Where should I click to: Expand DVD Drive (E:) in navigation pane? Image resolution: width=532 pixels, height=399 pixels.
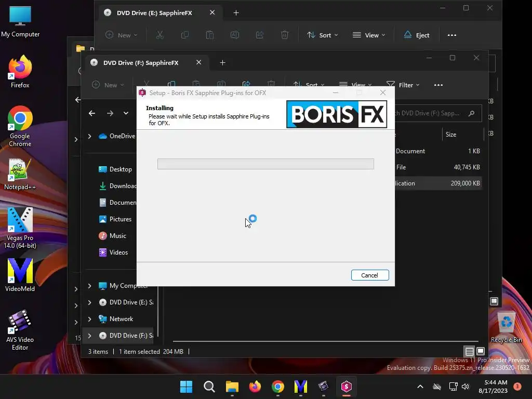(89, 302)
